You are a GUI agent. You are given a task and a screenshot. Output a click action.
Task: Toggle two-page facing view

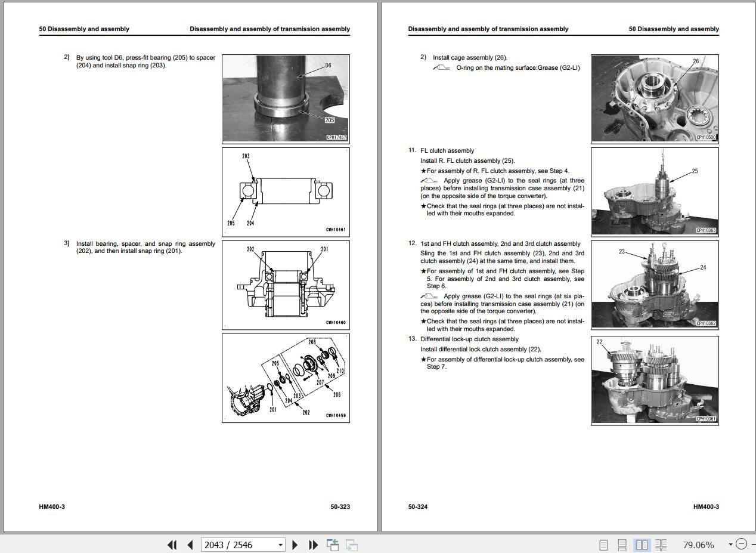pyautogui.click(x=642, y=545)
